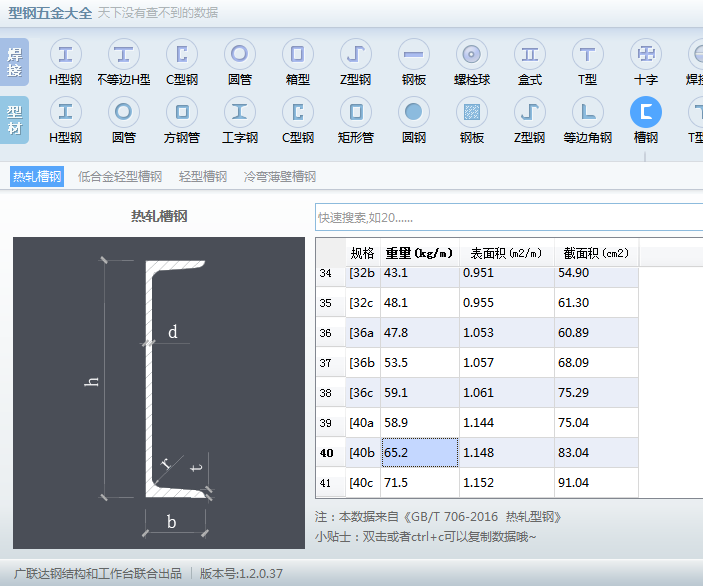Select the [40c specification cell
This screenshot has width=703, height=586.
363,483
